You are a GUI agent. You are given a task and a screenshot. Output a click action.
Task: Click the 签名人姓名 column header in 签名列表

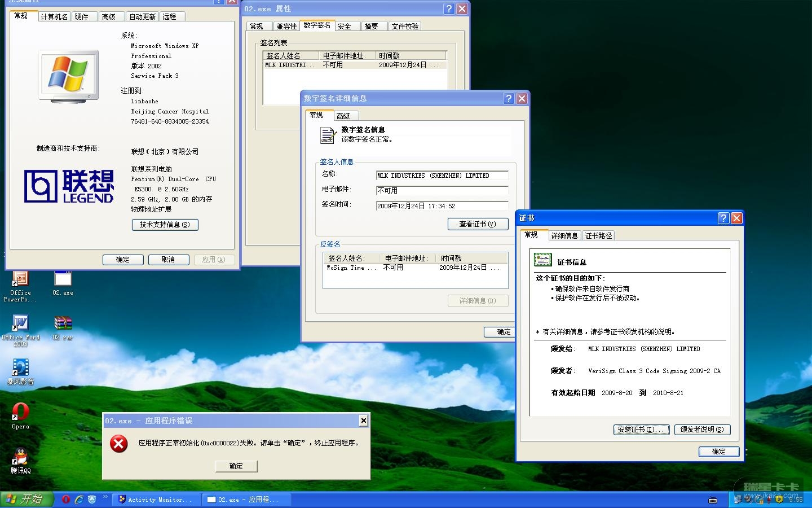tap(292, 55)
